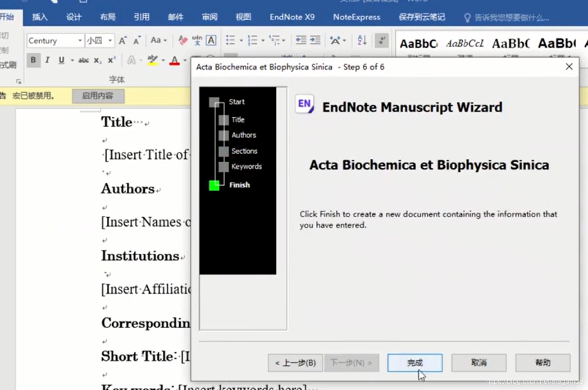
Task: Select the italic AaBbCcL style thumbnail
Action: pos(465,44)
